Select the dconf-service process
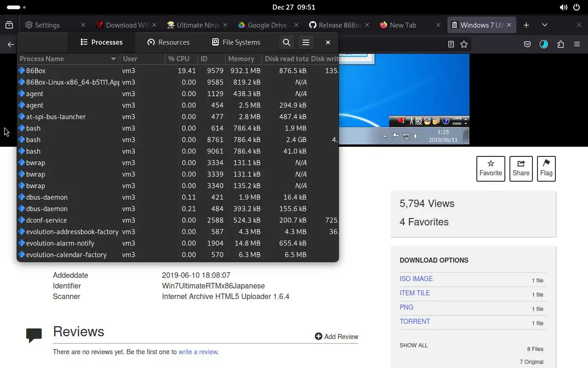This screenshot has height=368, width=588. (178, 220)
